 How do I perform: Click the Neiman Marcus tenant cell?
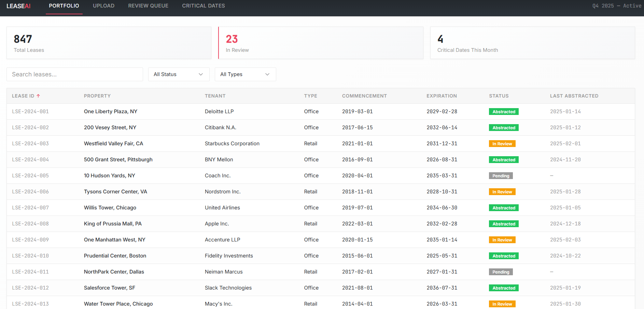click(x=224, y=272)
